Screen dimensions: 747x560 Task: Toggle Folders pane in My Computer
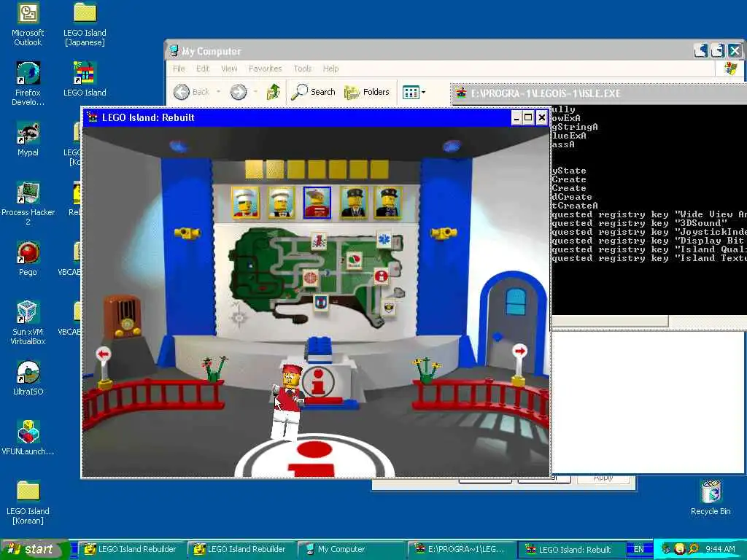[366, 92]
